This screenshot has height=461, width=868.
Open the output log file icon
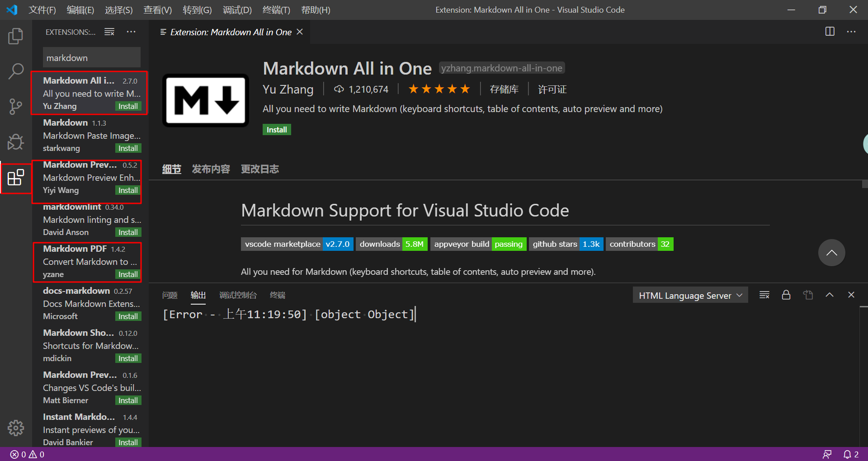click(x=808, y=295)
